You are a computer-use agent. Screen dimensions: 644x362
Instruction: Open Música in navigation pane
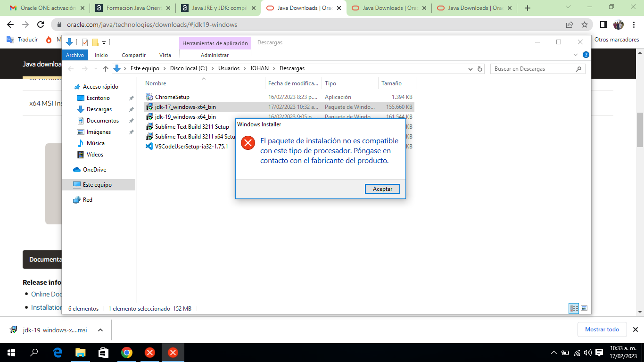click(x=95, y=143)
